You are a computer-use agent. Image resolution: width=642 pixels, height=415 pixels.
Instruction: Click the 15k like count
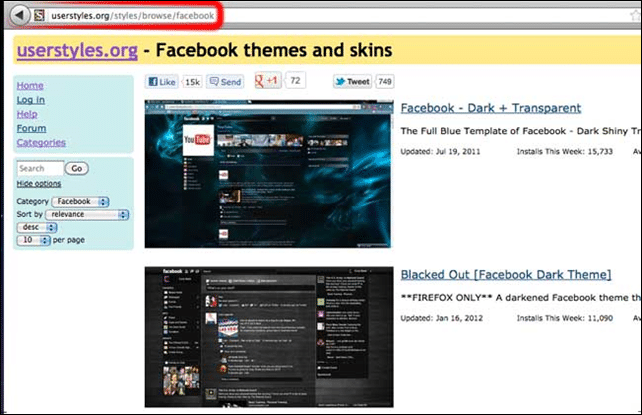pos(192,82)
